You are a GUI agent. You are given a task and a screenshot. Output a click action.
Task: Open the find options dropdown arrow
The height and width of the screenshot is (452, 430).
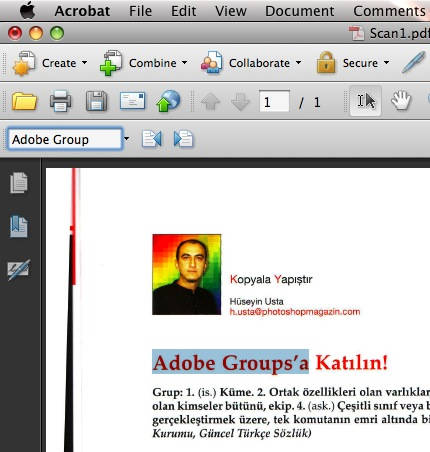pyautogui.click(x=127, y=139)
